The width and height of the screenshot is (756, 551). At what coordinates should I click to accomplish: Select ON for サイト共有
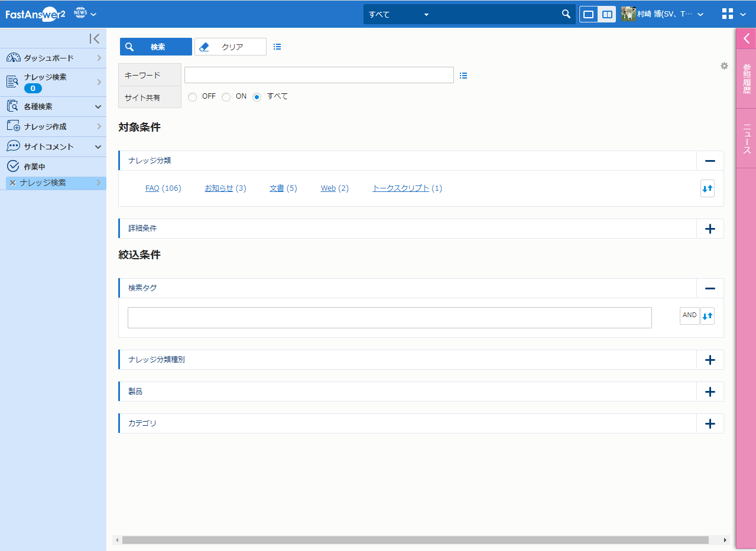click(x=226, y=97)
